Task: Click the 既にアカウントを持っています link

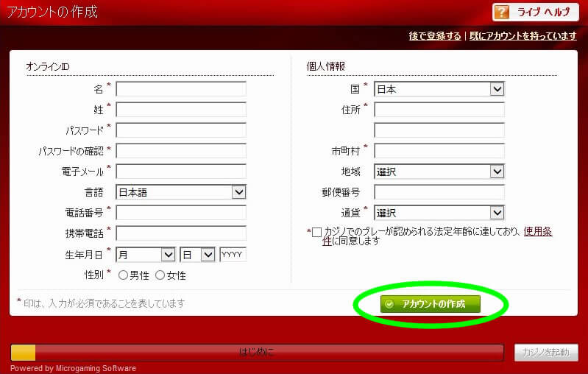Action: click(x=523, y=36)
